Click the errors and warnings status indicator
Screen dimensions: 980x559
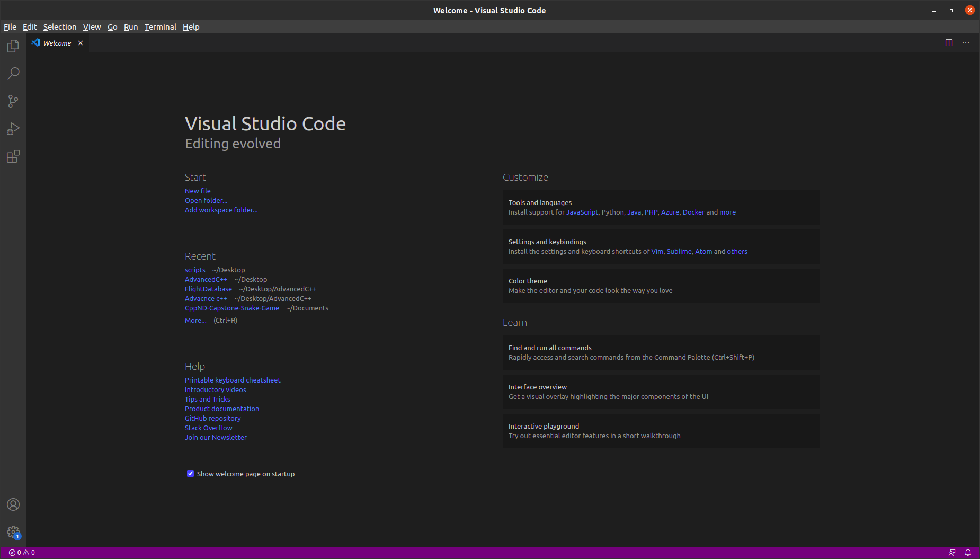22,553
